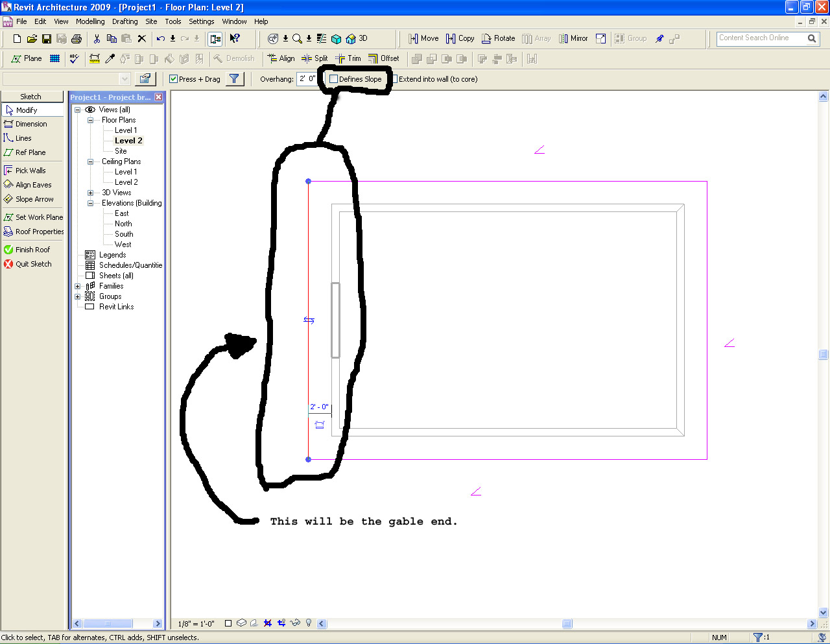Collapse the Views (all) tree node
Viewport: 830px width, 644px height.
click(x=78, y=110)
